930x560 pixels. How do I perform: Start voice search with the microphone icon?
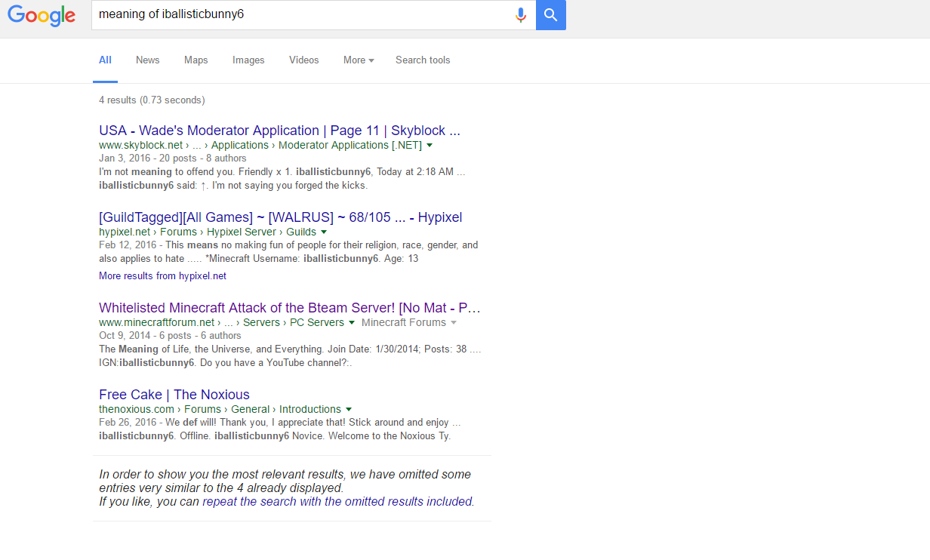pos(520,15)
